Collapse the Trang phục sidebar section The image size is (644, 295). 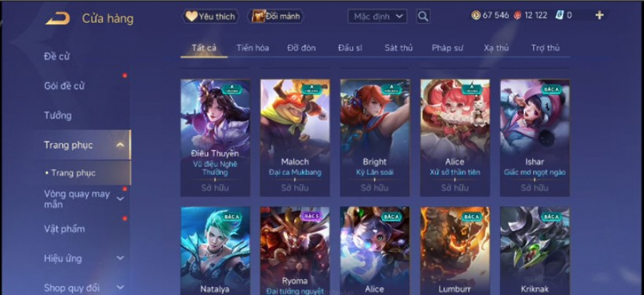[120, 145]
